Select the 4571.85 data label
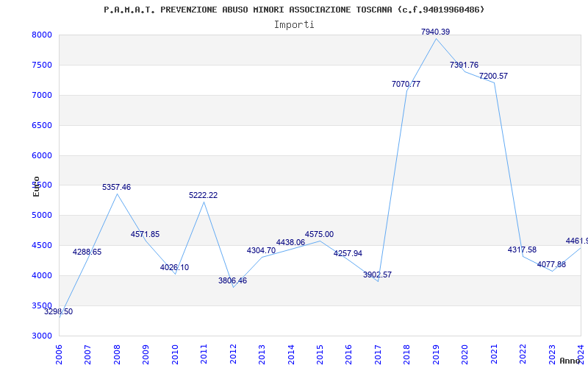588x368 pixels. (x=145, y=234)
